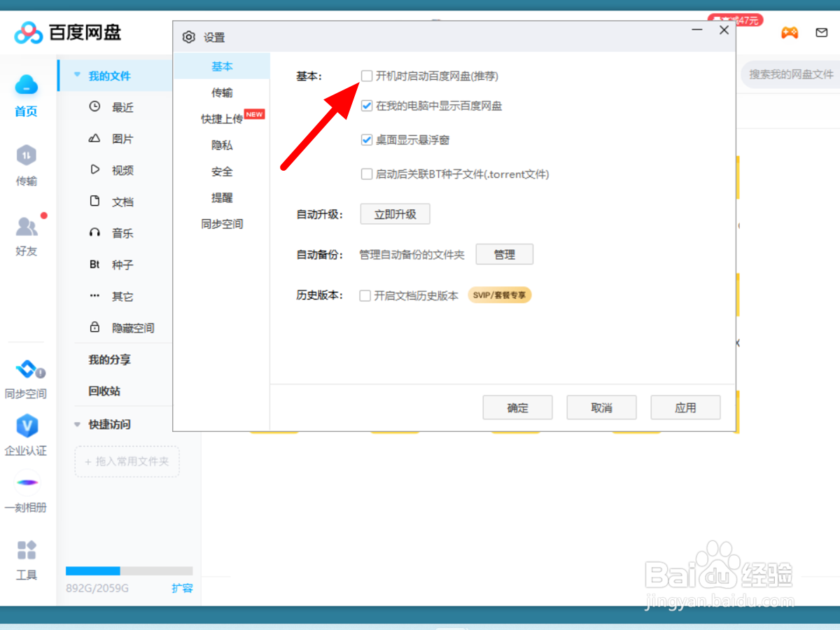840x630 pixels.
Task: Open the 企业认证 shield icon
Action: [x=27, y=426]
